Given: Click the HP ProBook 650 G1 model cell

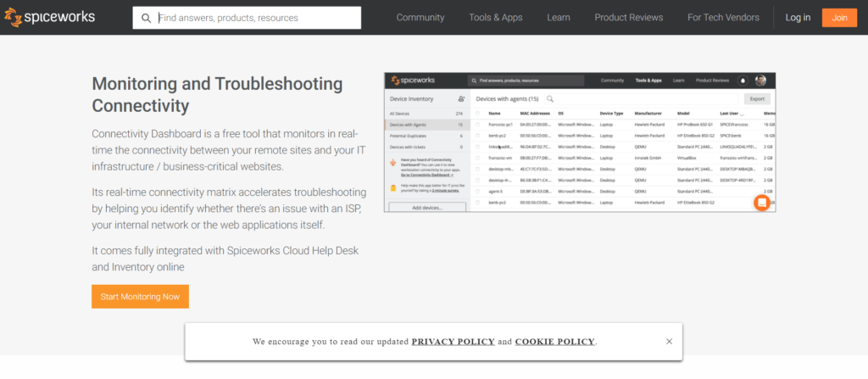Looking at the screenshot, I should coord(695,125).
